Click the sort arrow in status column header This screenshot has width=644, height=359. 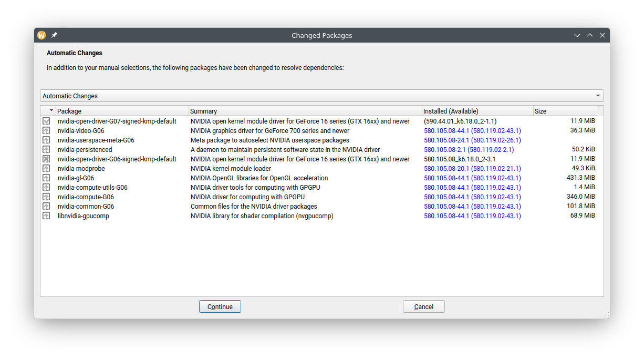pyautogui.click(x=51, y=110)
